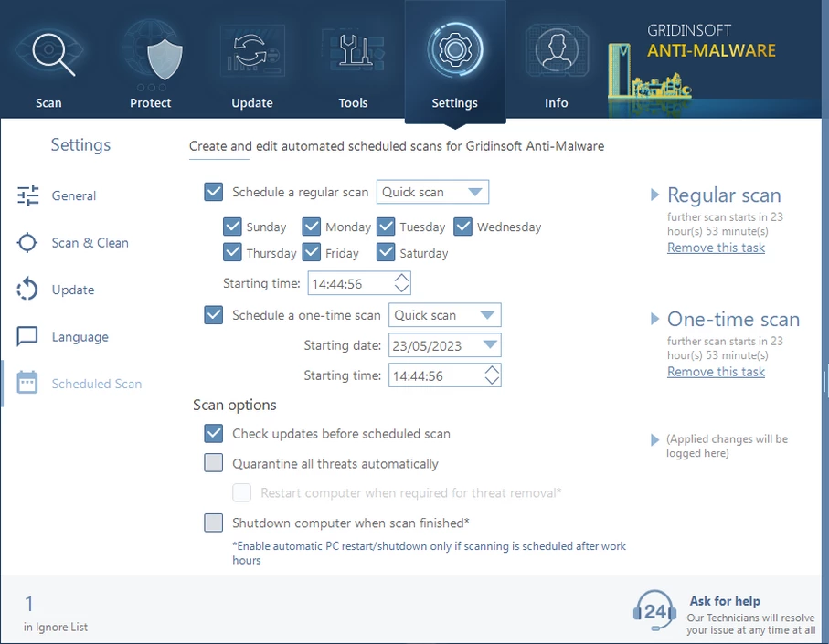Click the Scan & Clean crosshair icon

[x=28, y=243]
